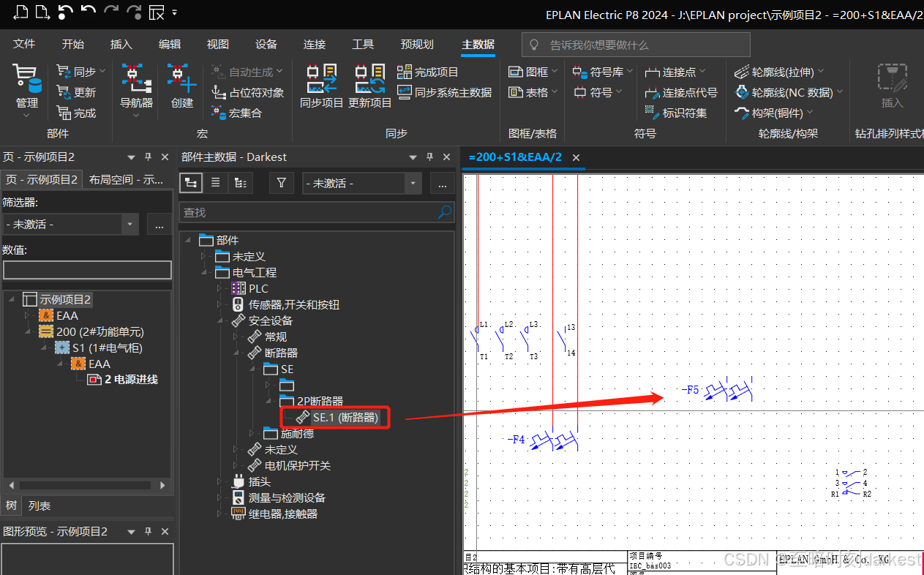Select 占位符对象 in the macro group

point(247,92)
